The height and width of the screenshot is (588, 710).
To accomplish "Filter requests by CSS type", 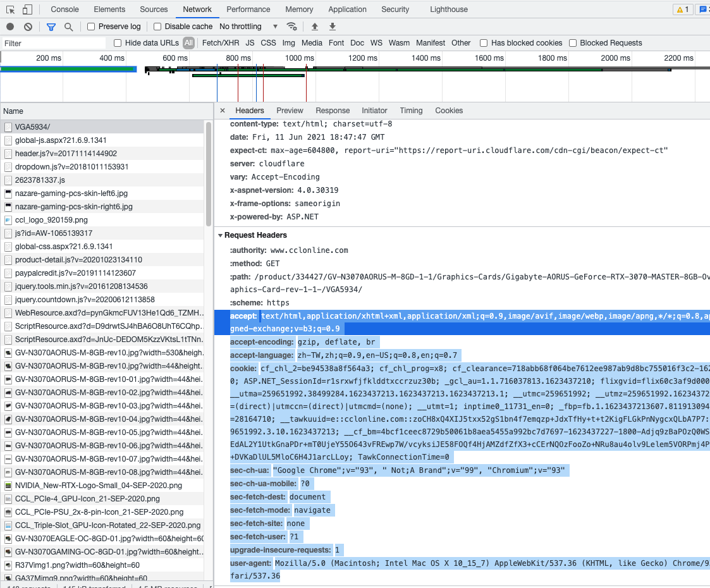I will pos(268,43).
